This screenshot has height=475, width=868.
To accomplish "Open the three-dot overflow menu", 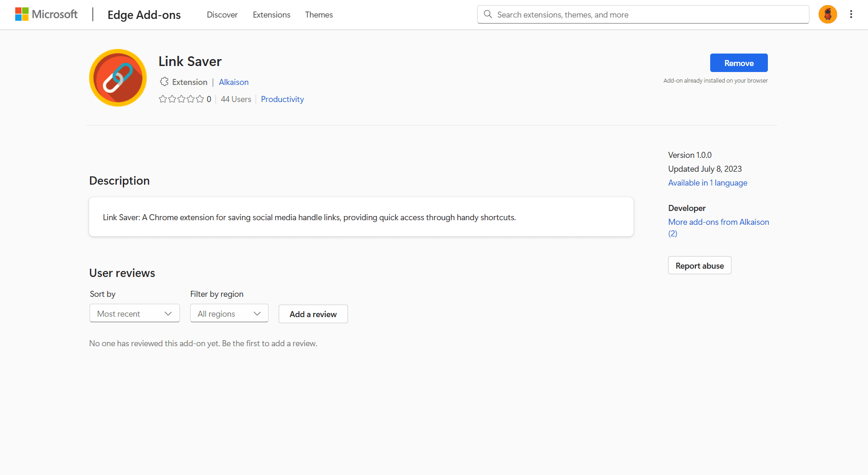I will 851,14.
